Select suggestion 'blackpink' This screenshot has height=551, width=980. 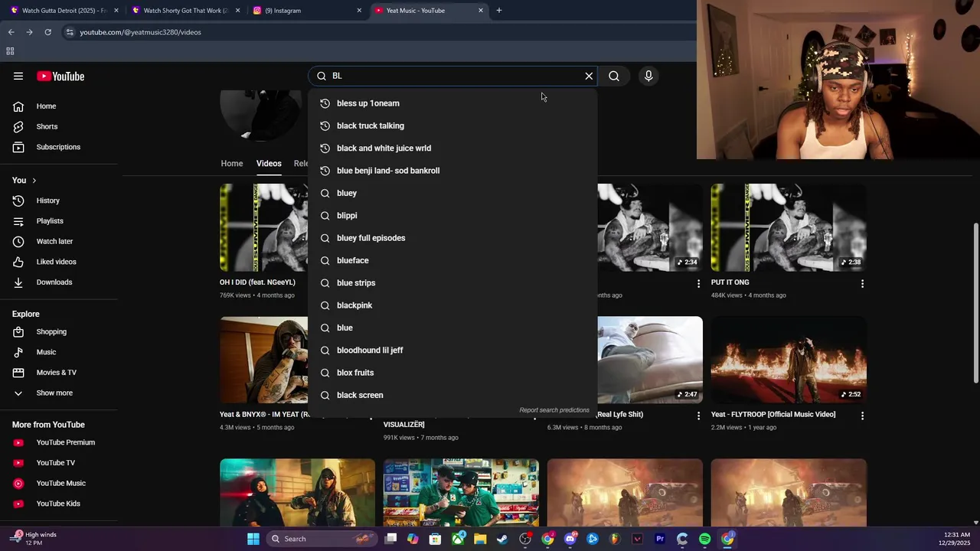(452, 305)
